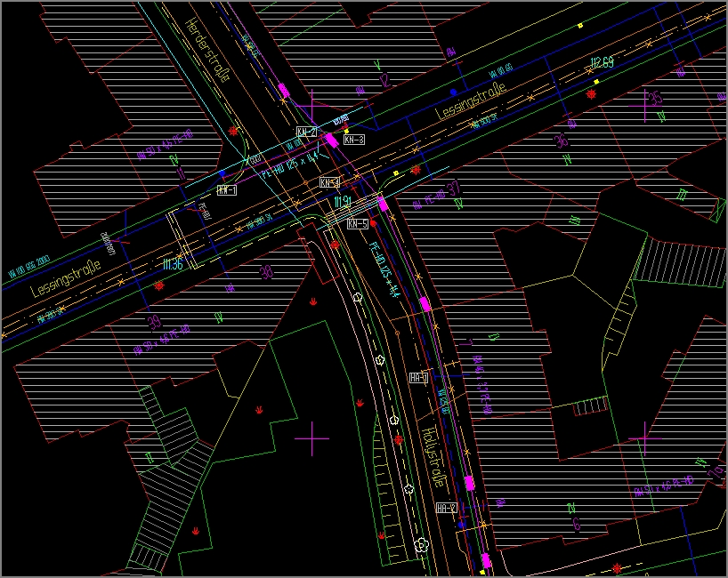Click the house number 39 text
Image resolution: width=728 pixels, height=578 pixels.
pos(153,322)
